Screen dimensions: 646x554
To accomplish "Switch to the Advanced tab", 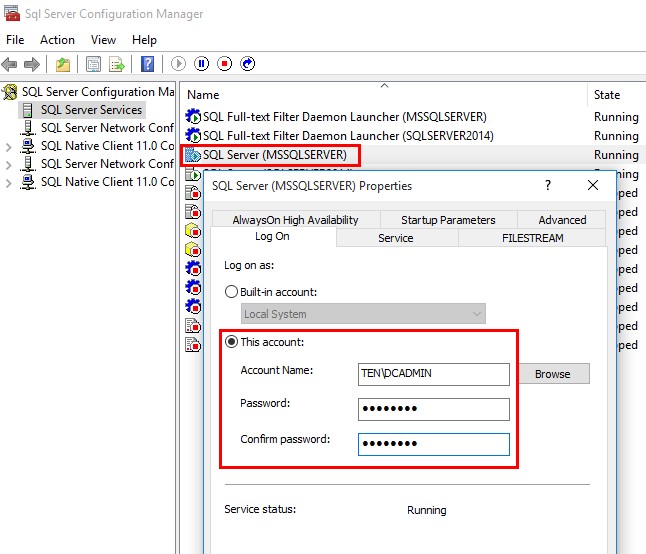I will pos(562,220).
